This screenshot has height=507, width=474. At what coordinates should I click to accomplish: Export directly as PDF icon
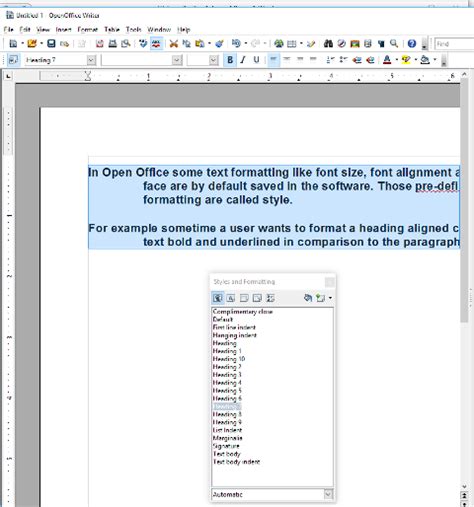point(100,43)
